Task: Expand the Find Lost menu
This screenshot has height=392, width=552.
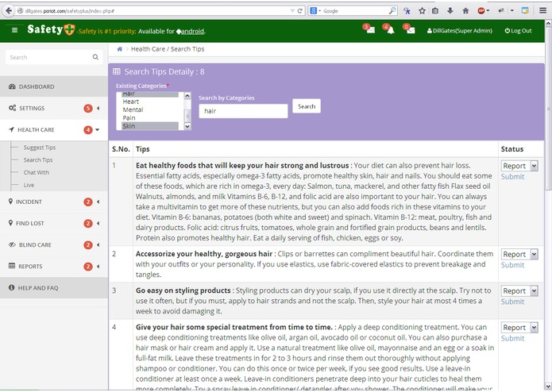Action: tap(54, 223)
